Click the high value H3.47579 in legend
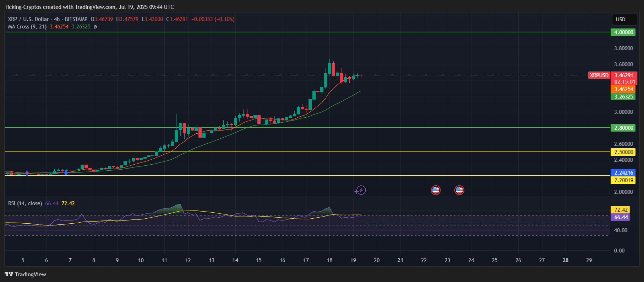This screenshot has height=282, width=644. pos(127,19)
